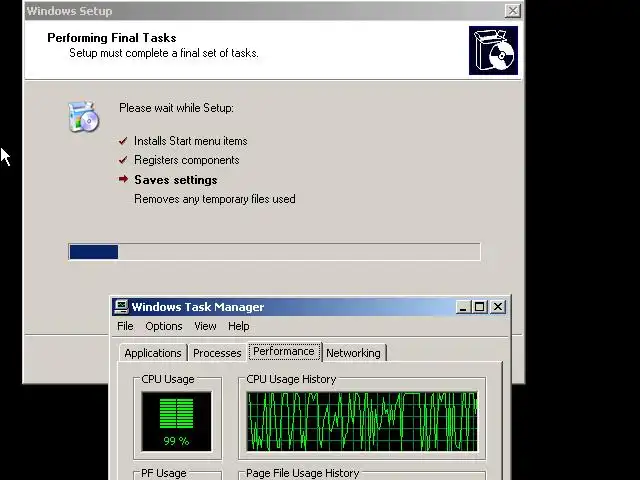Click the '99 %' CPU reading
Viewport: 640px width, 480px height.
pyautogui.click(x=176, y=441)
